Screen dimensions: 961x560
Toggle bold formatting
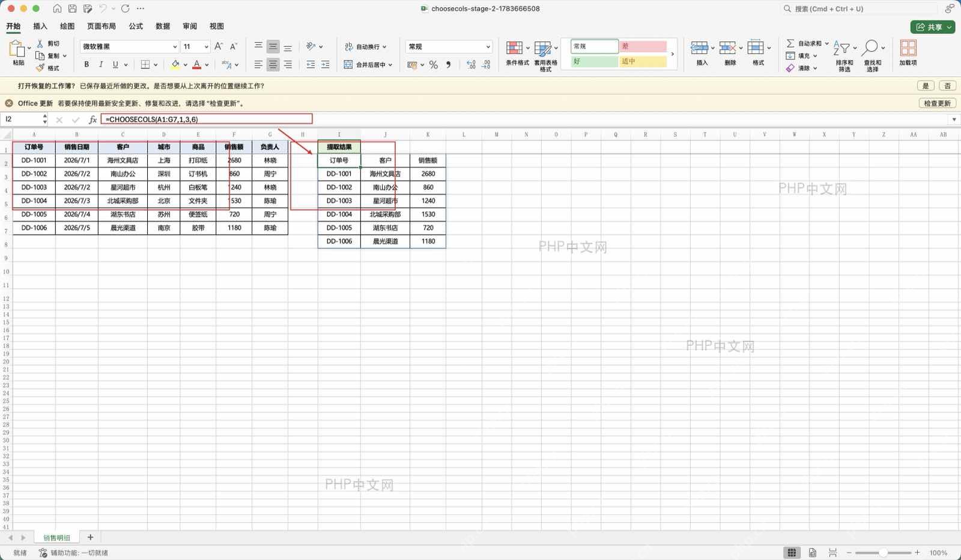point(86,64)
